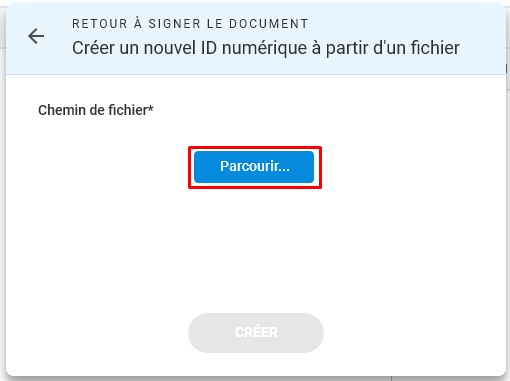
Task: Click the back arrow icon
Action: (36, 36)
